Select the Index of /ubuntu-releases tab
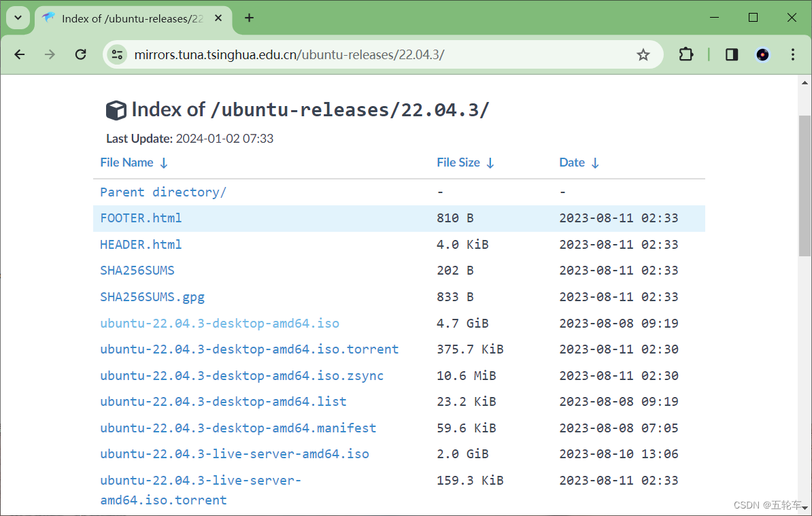Image resolution: width=812 pixels, height=516 pixels. 133,18
